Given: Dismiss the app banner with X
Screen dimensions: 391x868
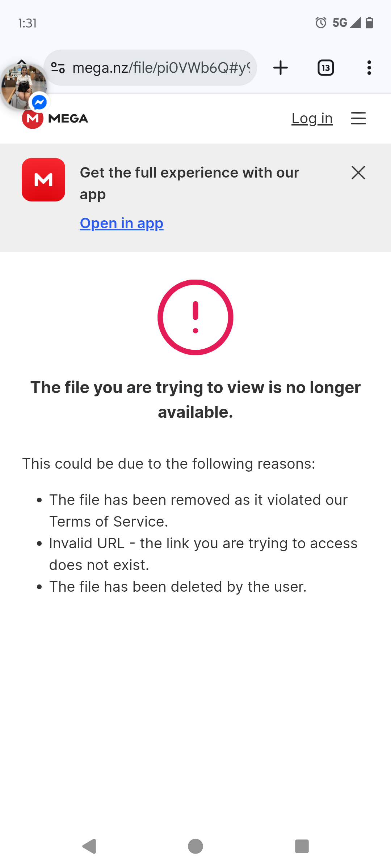Looking at the screenshot, I should (x=358, y=173).
